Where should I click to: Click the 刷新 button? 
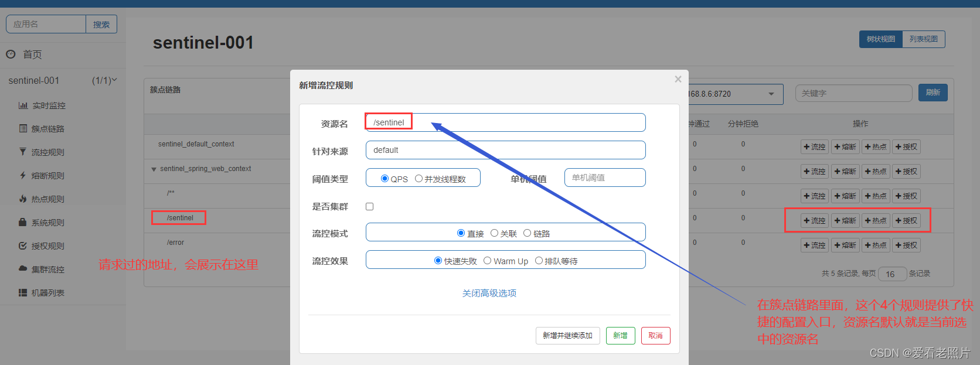(933, 93)
